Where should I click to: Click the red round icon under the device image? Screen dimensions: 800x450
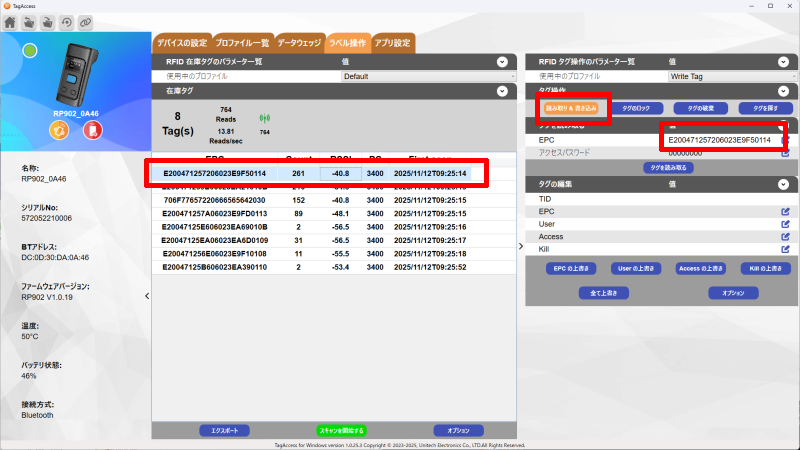(92, 131)
